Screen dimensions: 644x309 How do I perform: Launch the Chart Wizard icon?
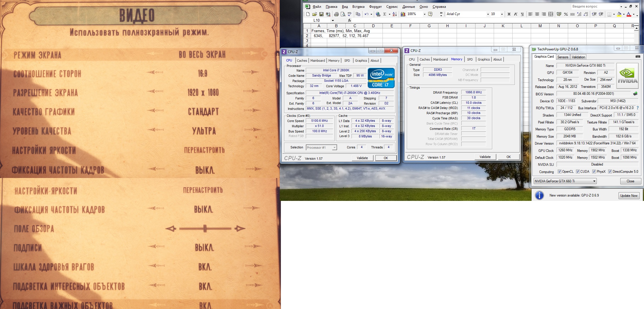[x=403, y=14]
